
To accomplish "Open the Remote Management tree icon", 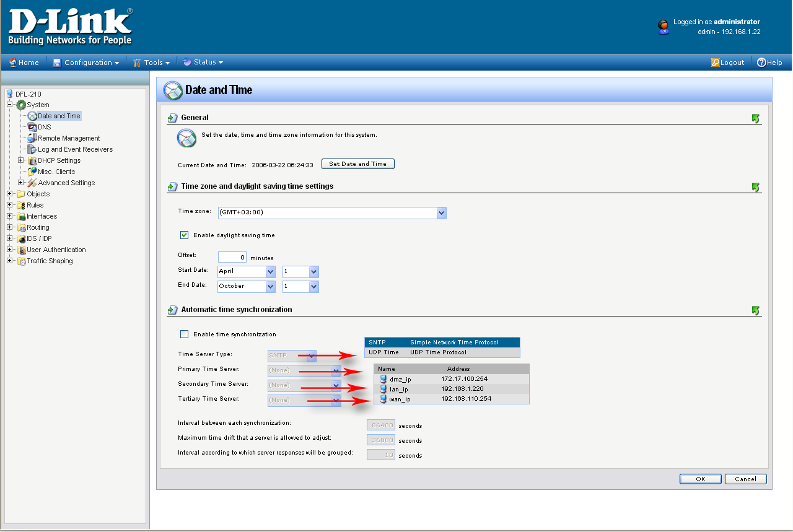I will (32, 138).
